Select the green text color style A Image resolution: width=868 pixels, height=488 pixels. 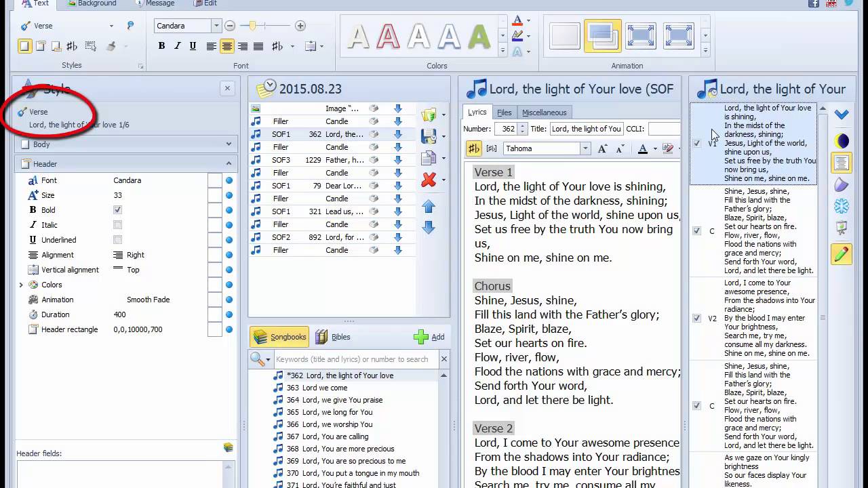coord(479,37)
